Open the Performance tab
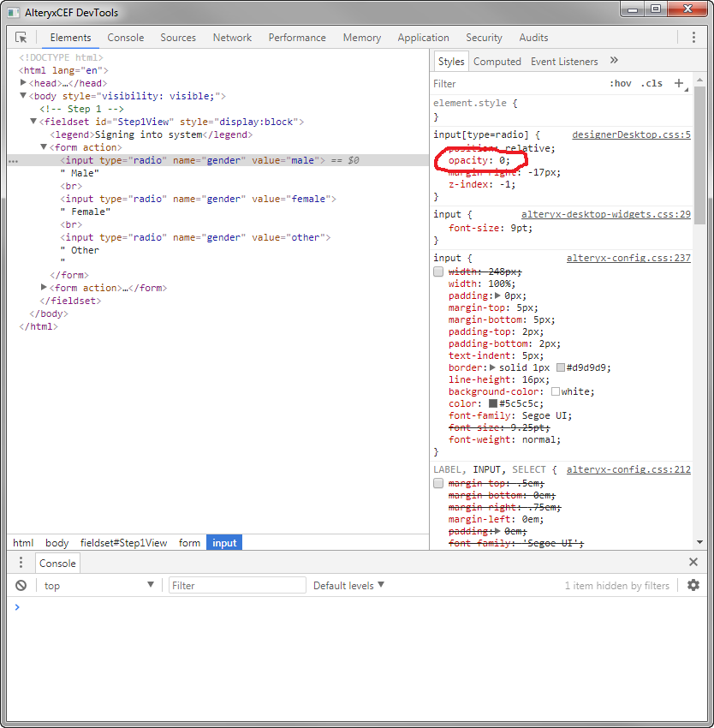Image resolution: width=714 pixels, height=728 pixels. pyautogui.click(x=297, y=38)
